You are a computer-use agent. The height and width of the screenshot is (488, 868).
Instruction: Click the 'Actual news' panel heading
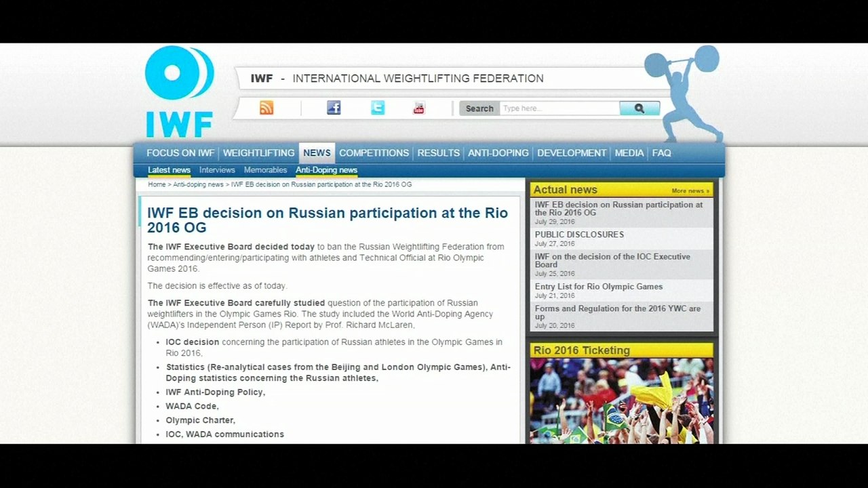point(566,190)
